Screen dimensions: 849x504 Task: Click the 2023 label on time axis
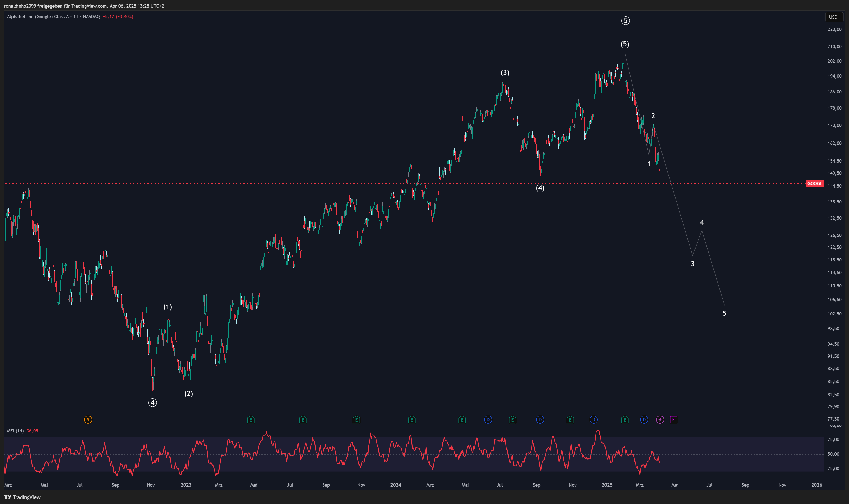(186, 485)
